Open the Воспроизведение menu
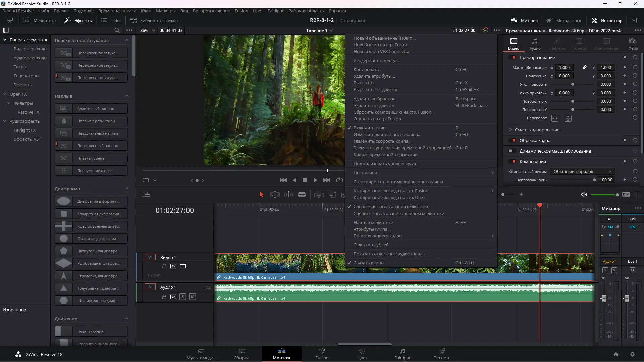This screenshot has width=644, height=362. [x=211, y=11]
